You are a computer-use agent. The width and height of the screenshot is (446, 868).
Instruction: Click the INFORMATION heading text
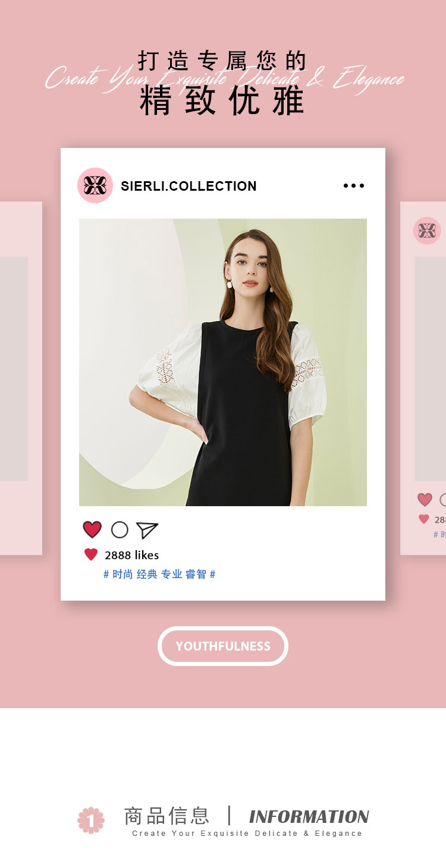coord(309,817)
